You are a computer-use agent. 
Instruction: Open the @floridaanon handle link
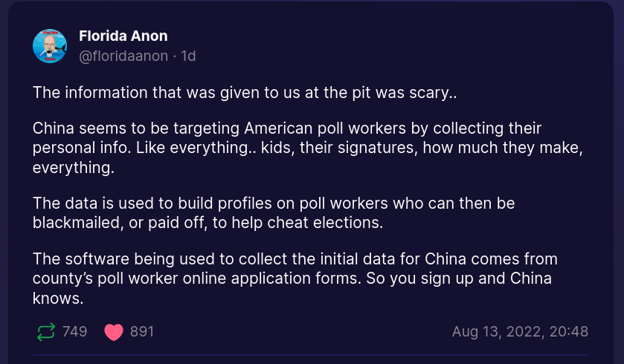123,56
